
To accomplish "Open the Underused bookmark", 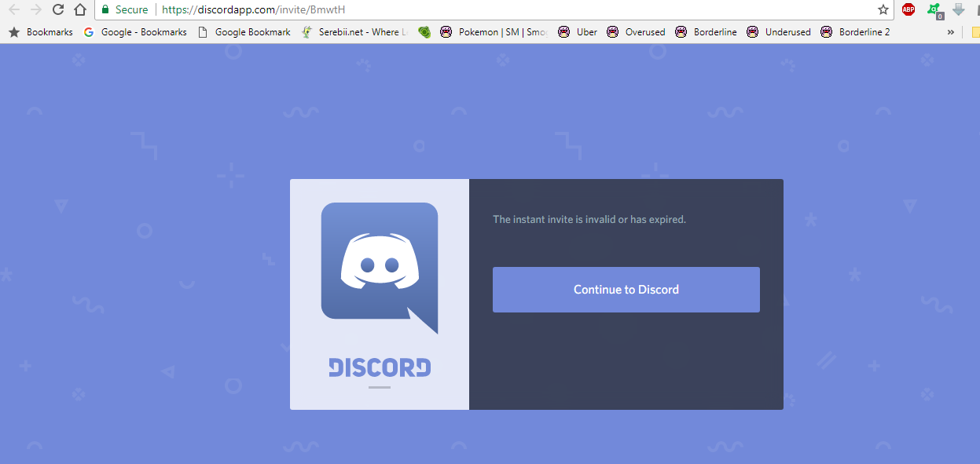I will [779, 32].
